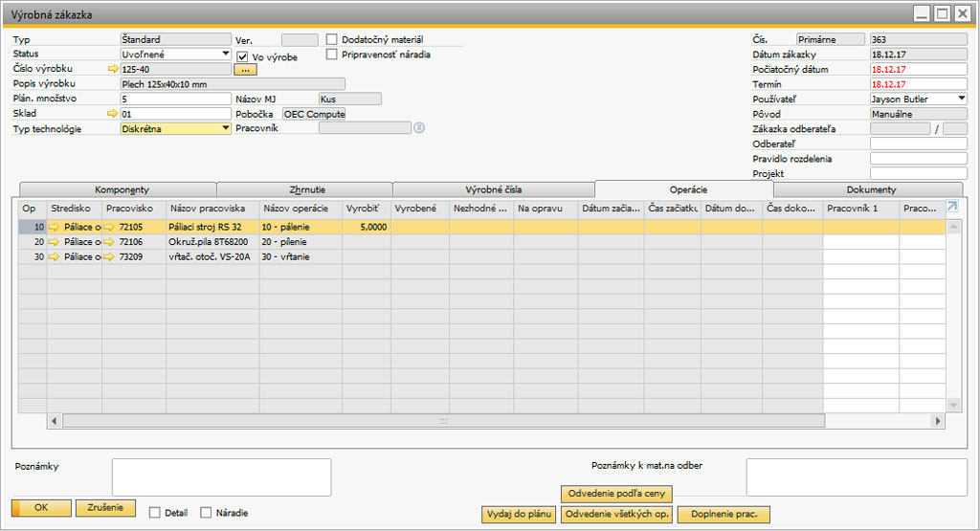
Task: Expand the operations table with the corner arrow icon
Action: pyautogui.click(x=952, y=207)
